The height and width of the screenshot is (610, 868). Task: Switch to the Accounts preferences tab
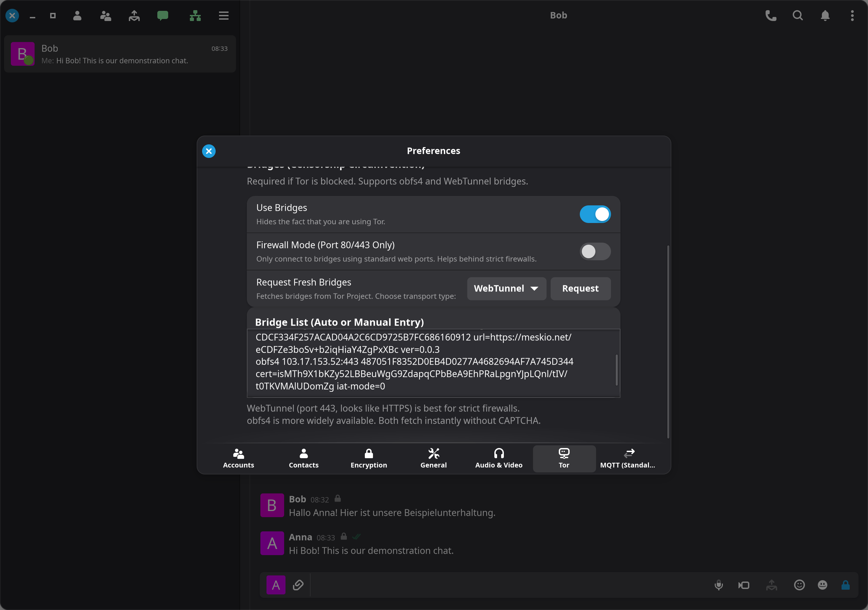tap(239, 459)
